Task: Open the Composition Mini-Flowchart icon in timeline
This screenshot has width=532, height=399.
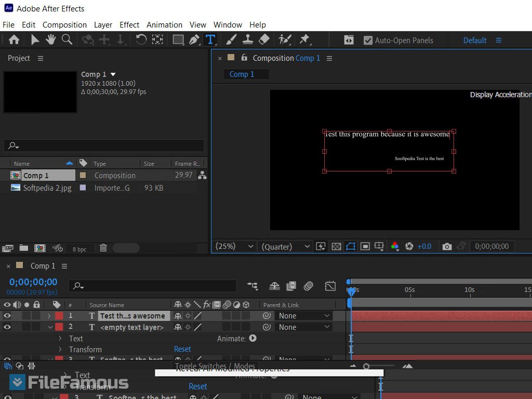Action: (252, 286)
